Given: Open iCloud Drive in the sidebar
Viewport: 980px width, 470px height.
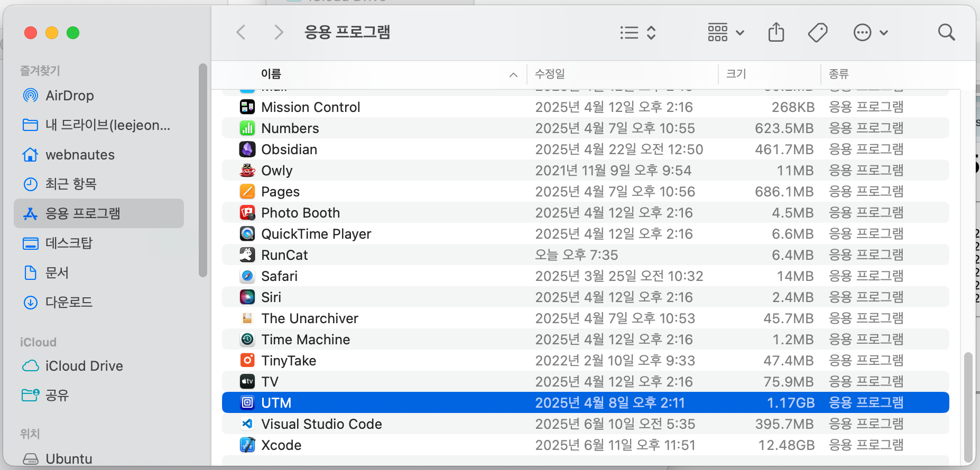Looking at the screenshot, I should [99, 366].
